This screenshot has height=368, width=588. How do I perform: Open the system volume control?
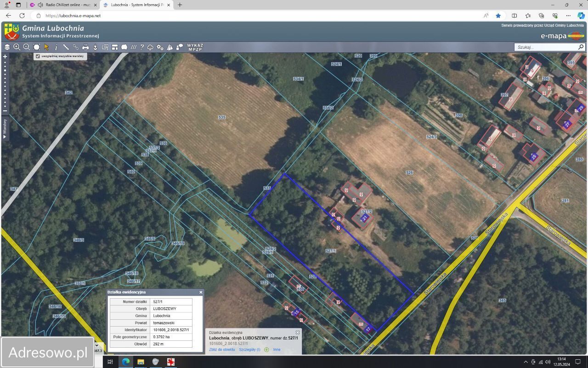[548, 362]
